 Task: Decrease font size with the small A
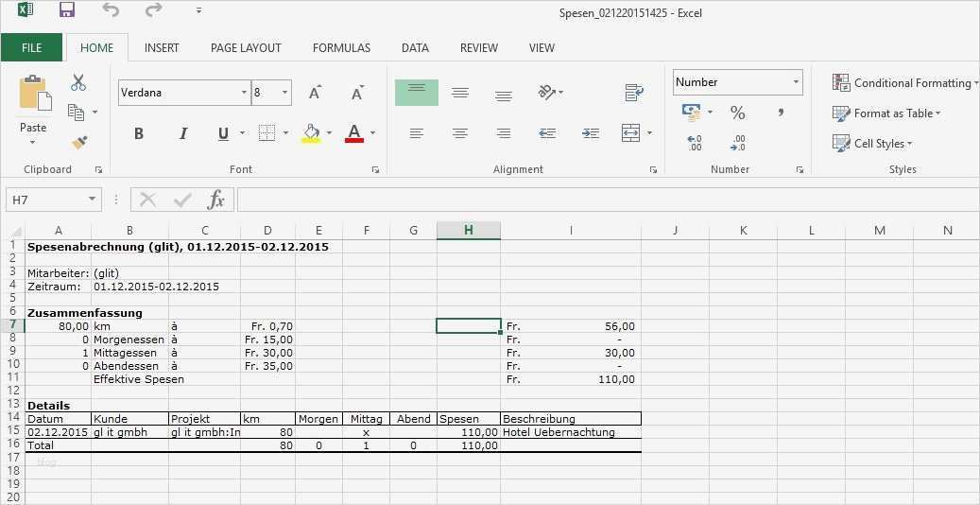tap(357, 93)
